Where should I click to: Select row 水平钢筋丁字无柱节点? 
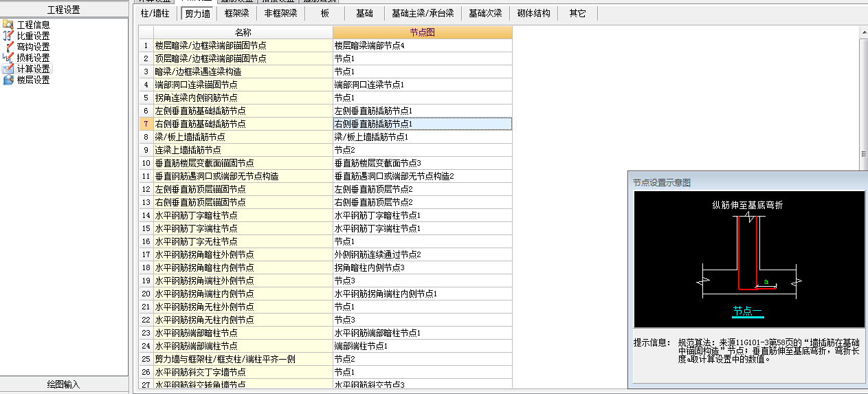(x=243, y=241)
